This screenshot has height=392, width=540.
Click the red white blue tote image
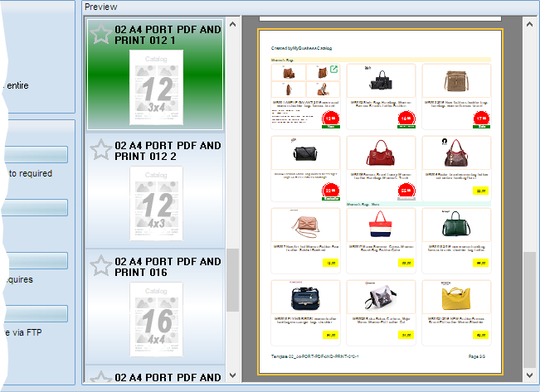pos(381,225)
